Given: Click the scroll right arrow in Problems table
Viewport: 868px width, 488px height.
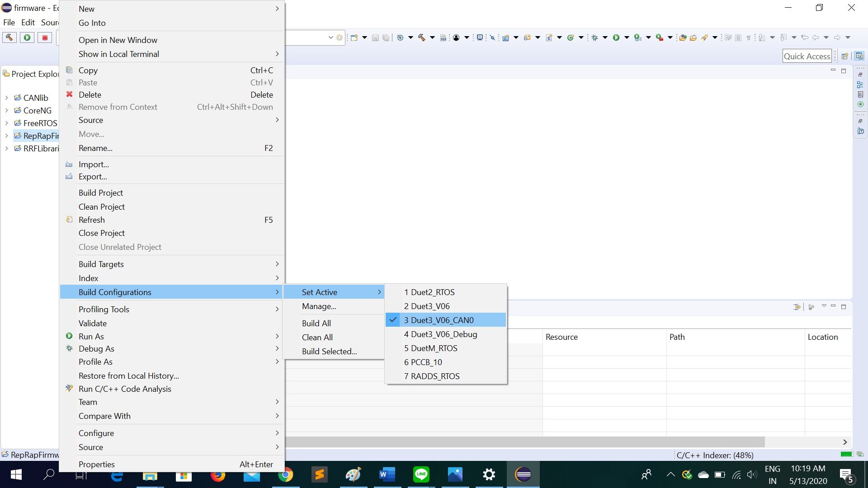Looking at the screenshot, I should pyautogui.click(x=844, y=442).
